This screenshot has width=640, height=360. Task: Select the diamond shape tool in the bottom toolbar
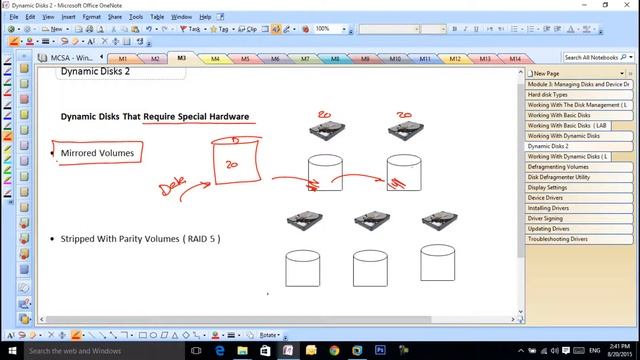pos(186,336)
